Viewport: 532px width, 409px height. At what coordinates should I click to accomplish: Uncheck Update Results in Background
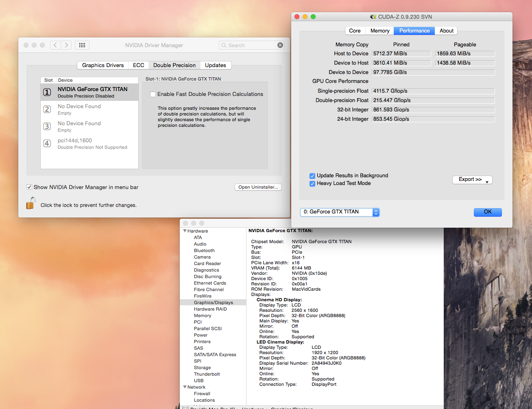pyautogui.click(x=312, y=176)
